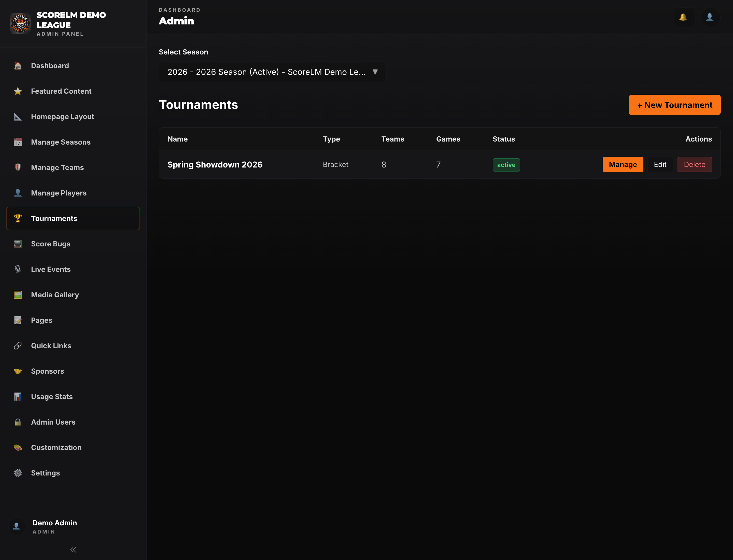Viewport: 733px width, 560px height.
Task: Click the ScoreLM basketball league logo
Action: 20,23
